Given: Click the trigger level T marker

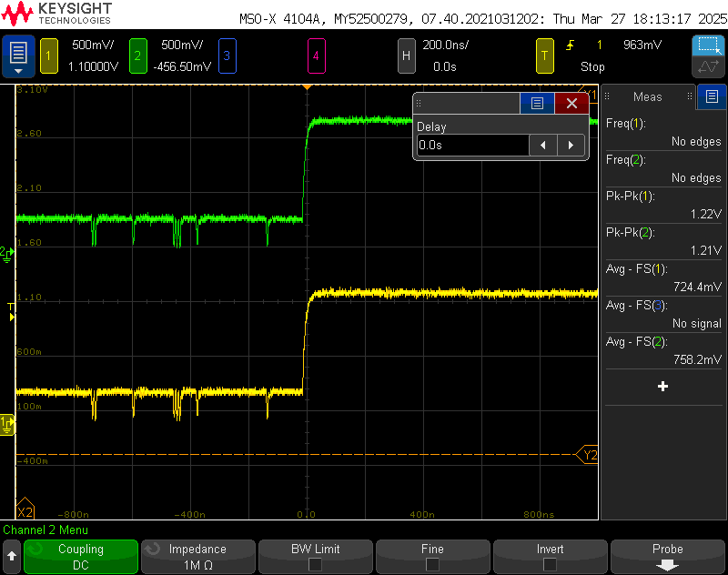Looking at the screenshot, I should pos(11,311).
